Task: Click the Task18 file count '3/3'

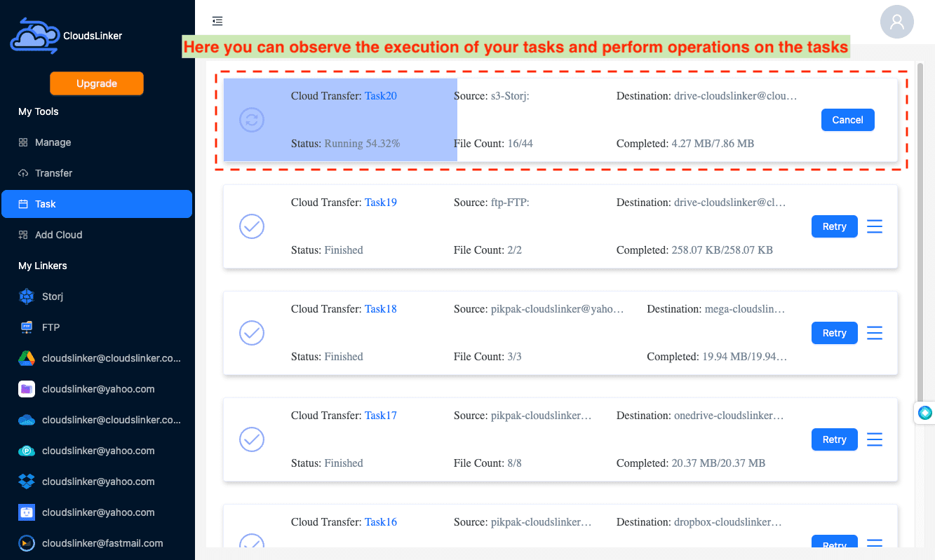Action: coord(515,356)
